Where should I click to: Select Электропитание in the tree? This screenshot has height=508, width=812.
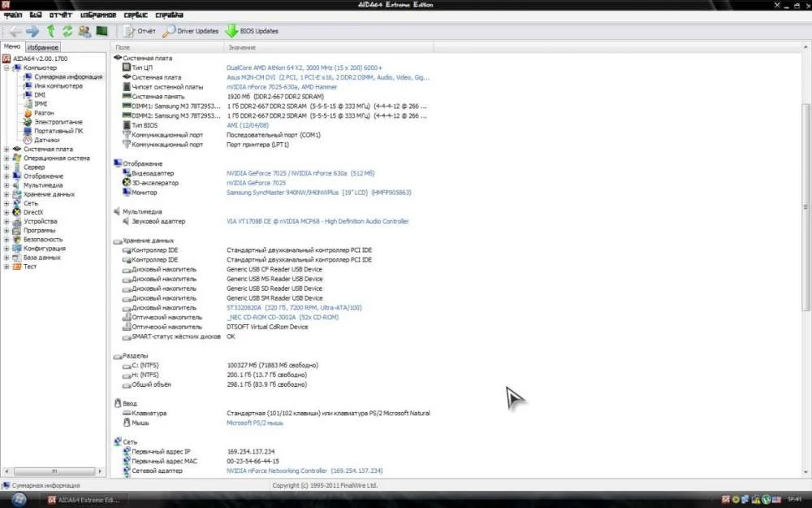[58, 122]
